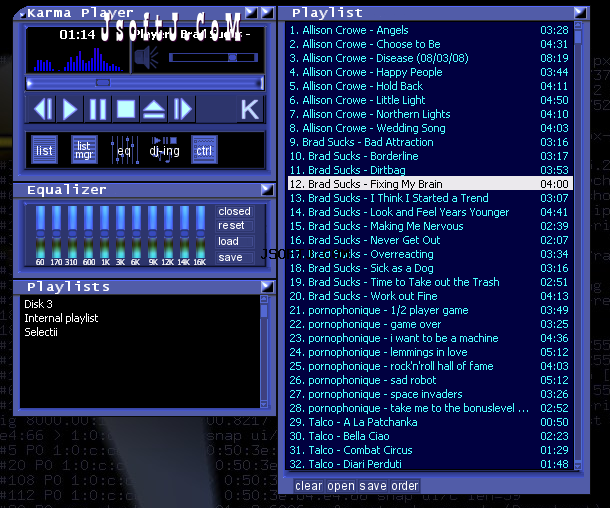This screenshot has width=610, height=508.
Task: Click the 16K equalizer band slider
Action: coord(200,232)
